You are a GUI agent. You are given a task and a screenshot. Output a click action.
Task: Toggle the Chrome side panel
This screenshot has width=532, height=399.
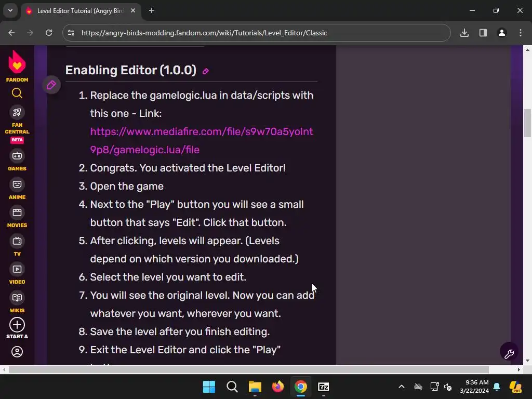coord(483,33)
